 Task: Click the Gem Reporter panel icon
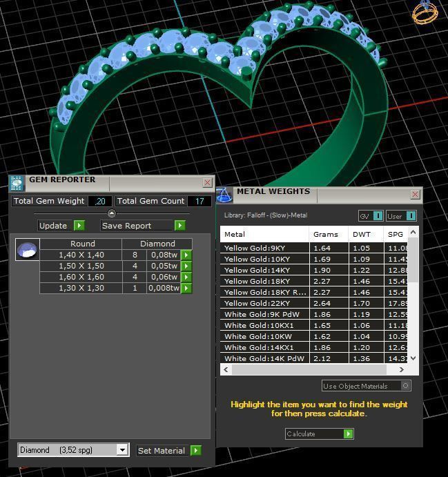click(17, 183)
